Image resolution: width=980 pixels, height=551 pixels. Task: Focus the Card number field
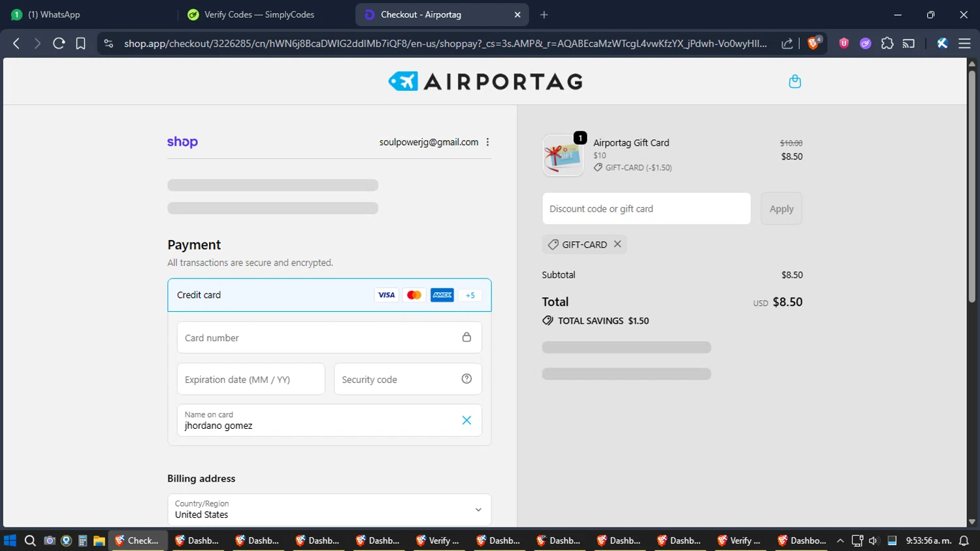point(329,337)
